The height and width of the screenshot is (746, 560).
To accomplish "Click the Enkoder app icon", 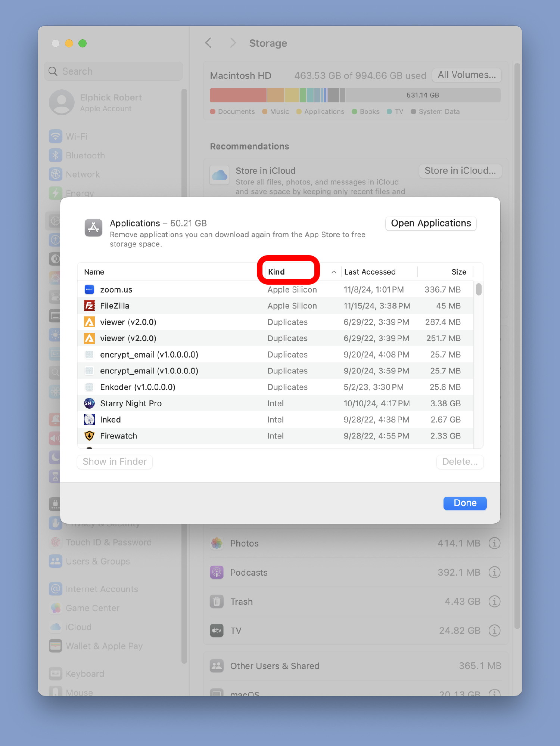I will 89,387.
